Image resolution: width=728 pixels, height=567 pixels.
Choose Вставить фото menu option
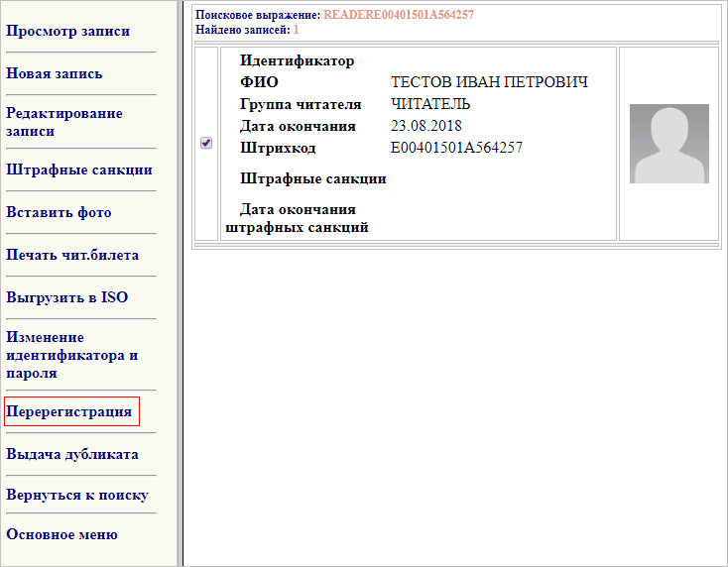tap(59, 212)
